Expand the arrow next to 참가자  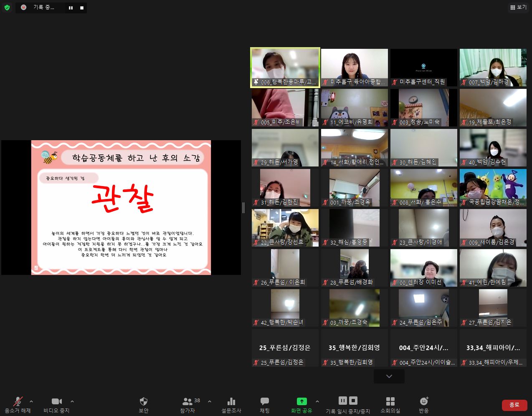coord(210,401)
